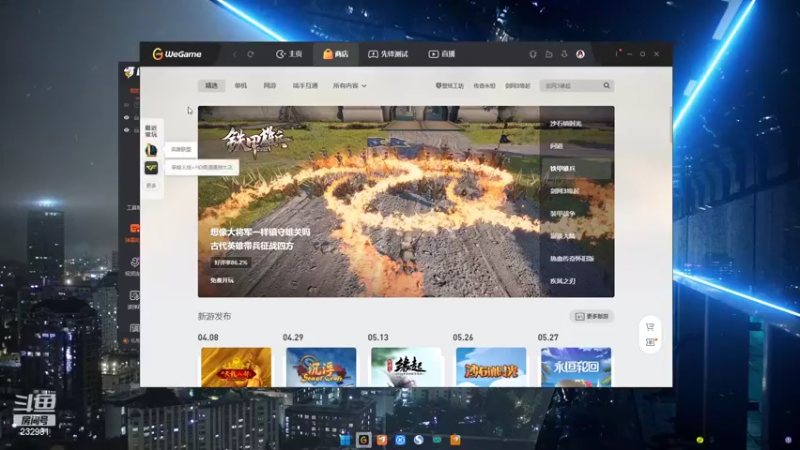The width and height of the screenshot is (800, 450).
Task: Select the 网游 filter
Action: [x=270, y=86]
